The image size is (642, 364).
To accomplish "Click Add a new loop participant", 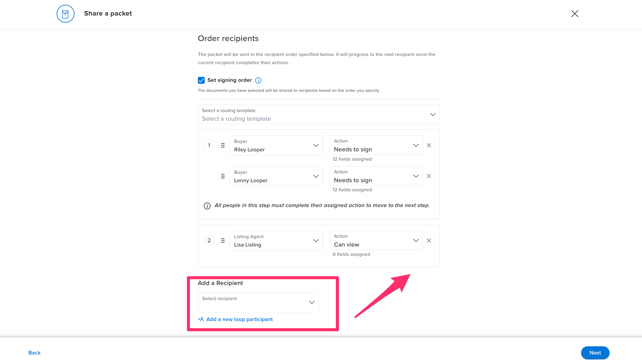I will point(239,319).
